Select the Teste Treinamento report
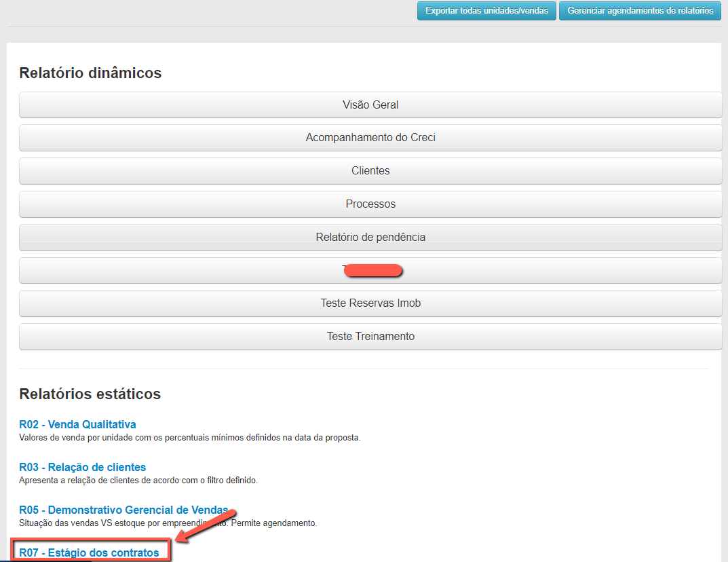This screenshot has height=562, width=728. 370,337
